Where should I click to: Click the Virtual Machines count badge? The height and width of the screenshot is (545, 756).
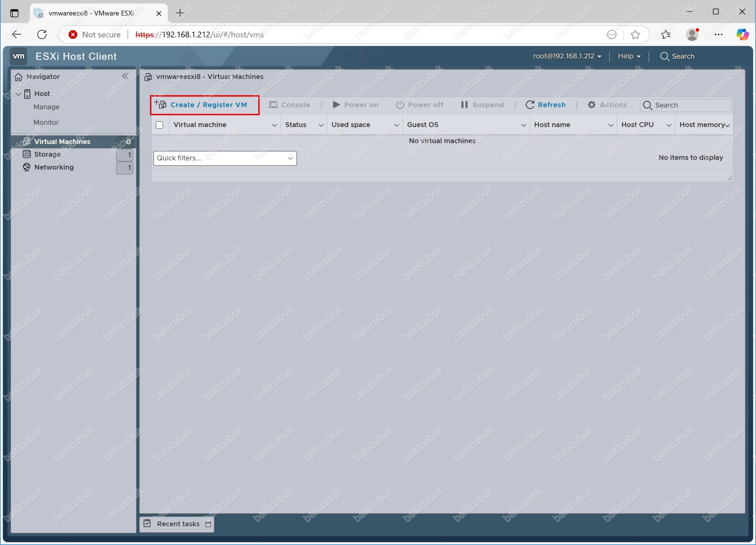click(125, 142)
